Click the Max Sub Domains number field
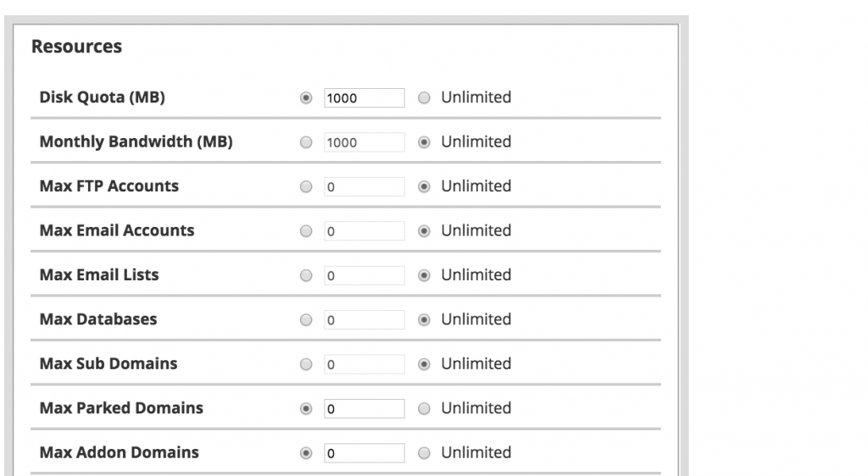This screenshot has height=476, width=868. pyautogui.click(x=364, y=364)
